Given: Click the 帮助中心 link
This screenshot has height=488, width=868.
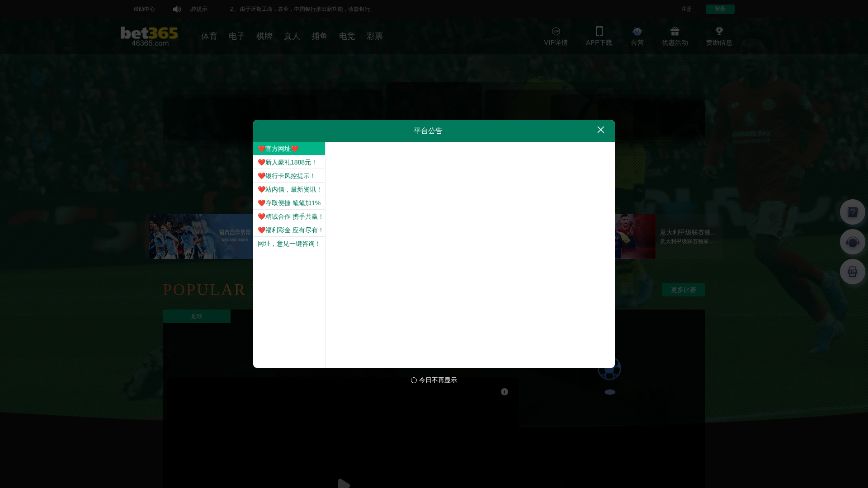Looking at the screenshot, I should click(x=144, y=9).
